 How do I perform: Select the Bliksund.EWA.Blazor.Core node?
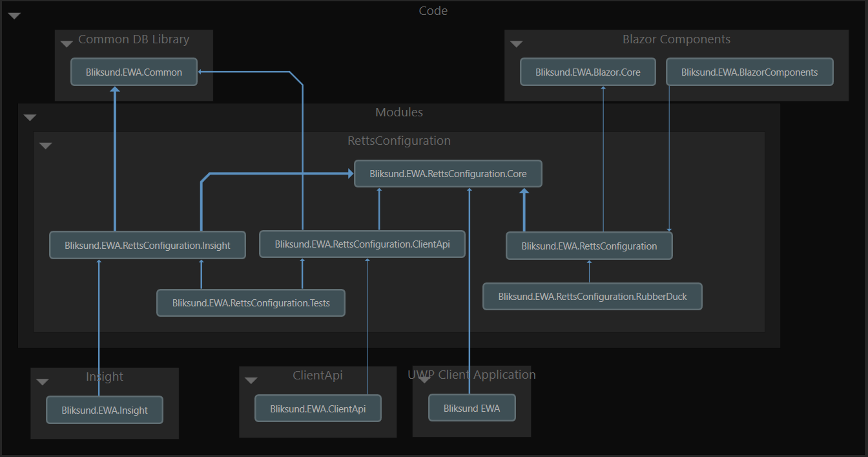(x=588, y=72)
